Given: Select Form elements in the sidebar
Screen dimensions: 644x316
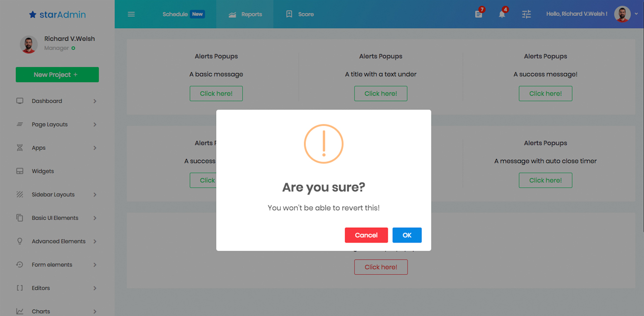Looking at the screenshot, I should click(x=52, y=264).
